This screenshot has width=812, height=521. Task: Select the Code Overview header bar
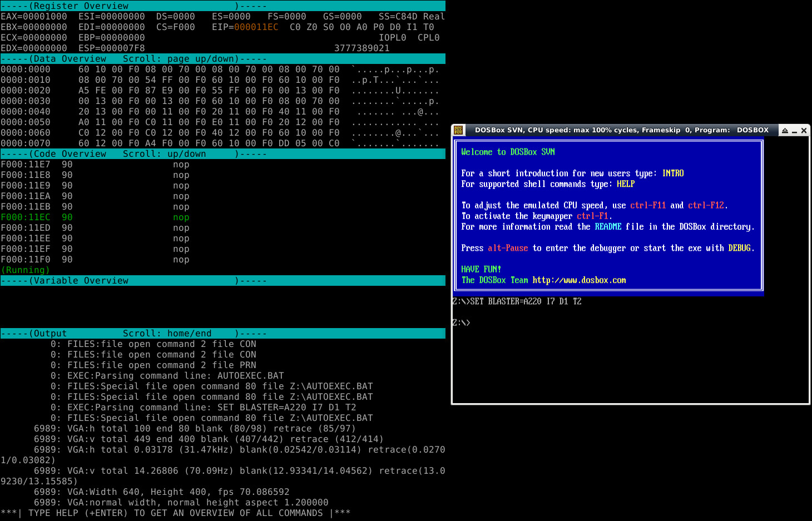pyautogui.click(x=222, y=154)
